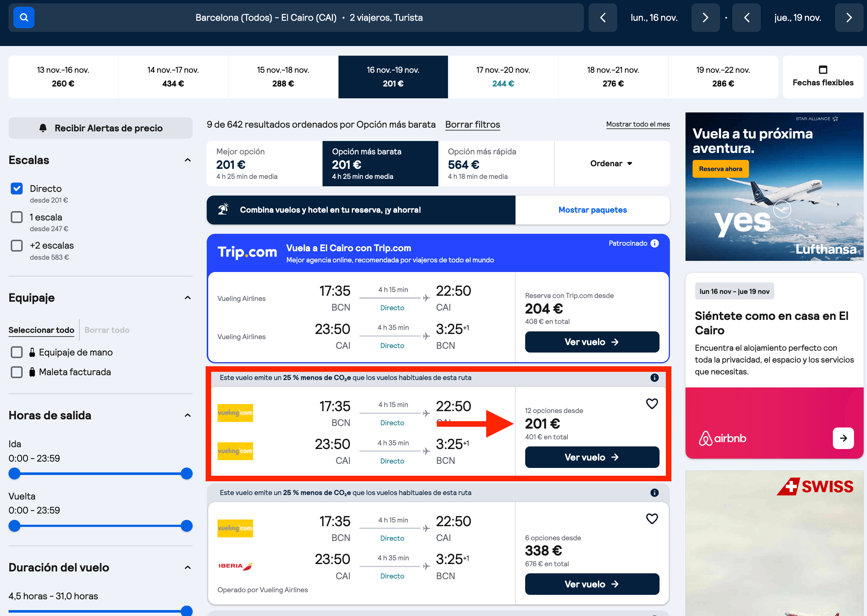
Task: Collapse the Horas de salida section
Action: point(187,415)
